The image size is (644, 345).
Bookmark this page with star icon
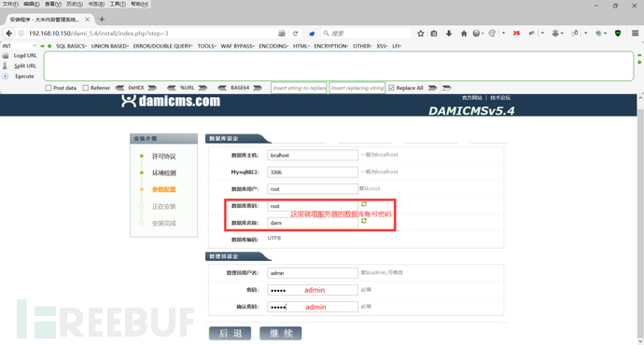coord(421,34)
